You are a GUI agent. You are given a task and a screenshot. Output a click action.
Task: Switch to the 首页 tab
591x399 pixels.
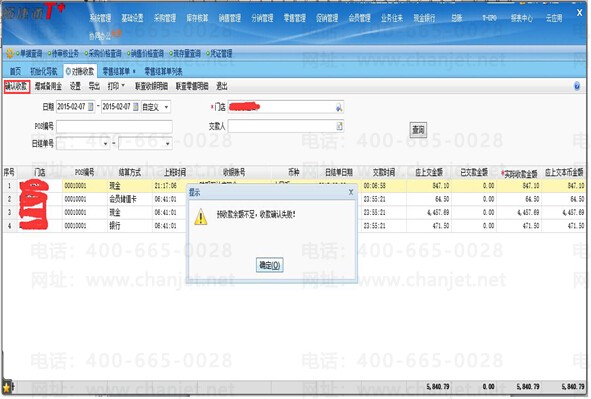pos(15,71)
